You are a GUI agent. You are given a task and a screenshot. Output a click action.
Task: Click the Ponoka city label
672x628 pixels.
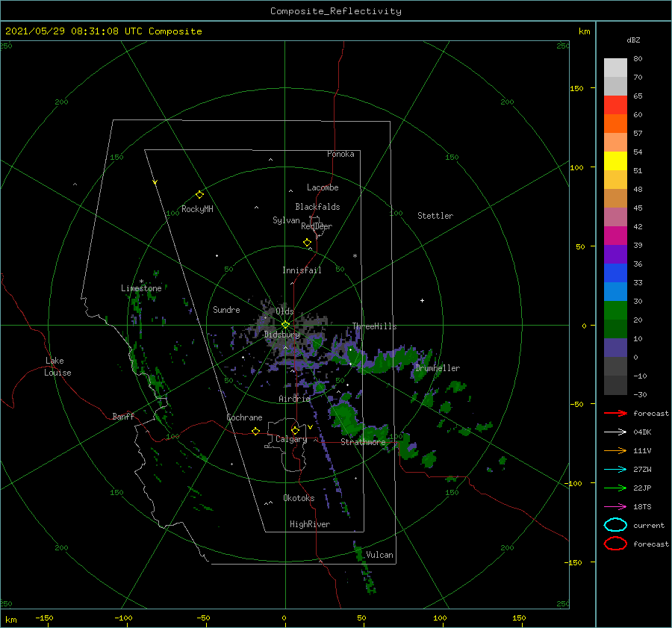340,154
